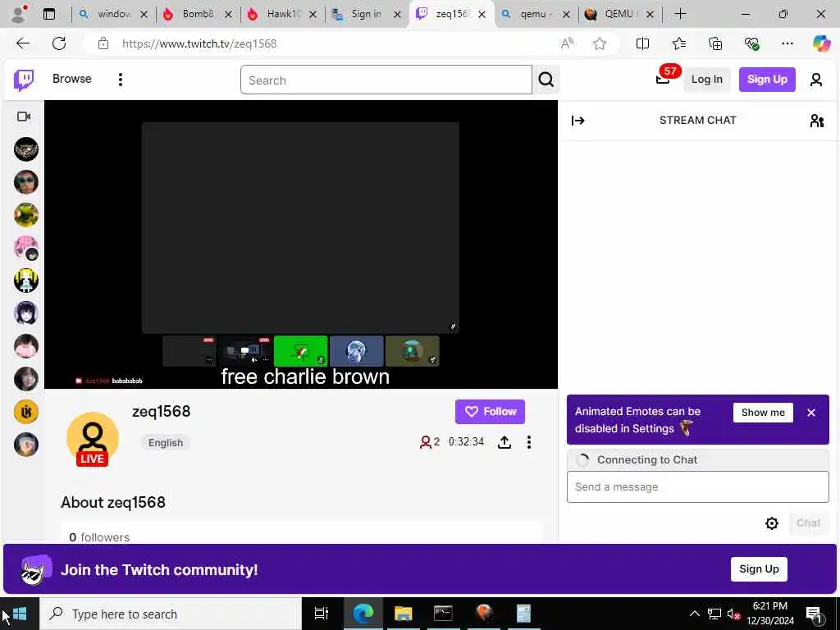The image size is (840, 630).
Task: Click the Twitch logo home icon
Action: coord(24,80)
